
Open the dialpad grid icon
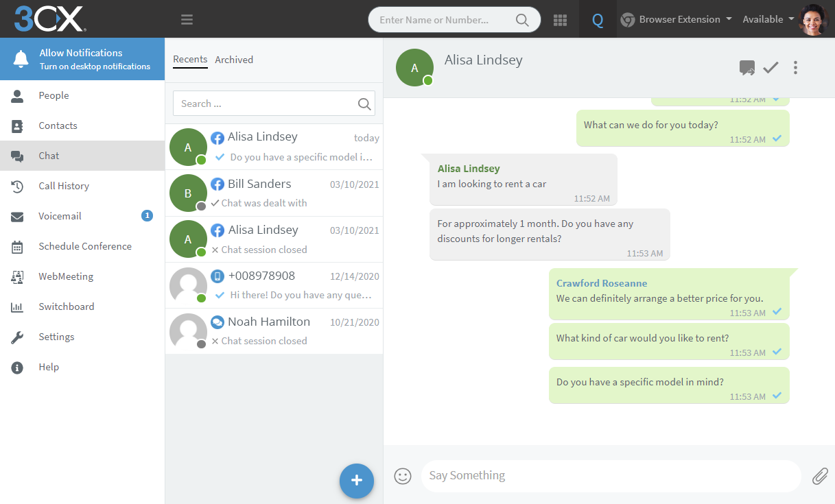tap(560, 20)
